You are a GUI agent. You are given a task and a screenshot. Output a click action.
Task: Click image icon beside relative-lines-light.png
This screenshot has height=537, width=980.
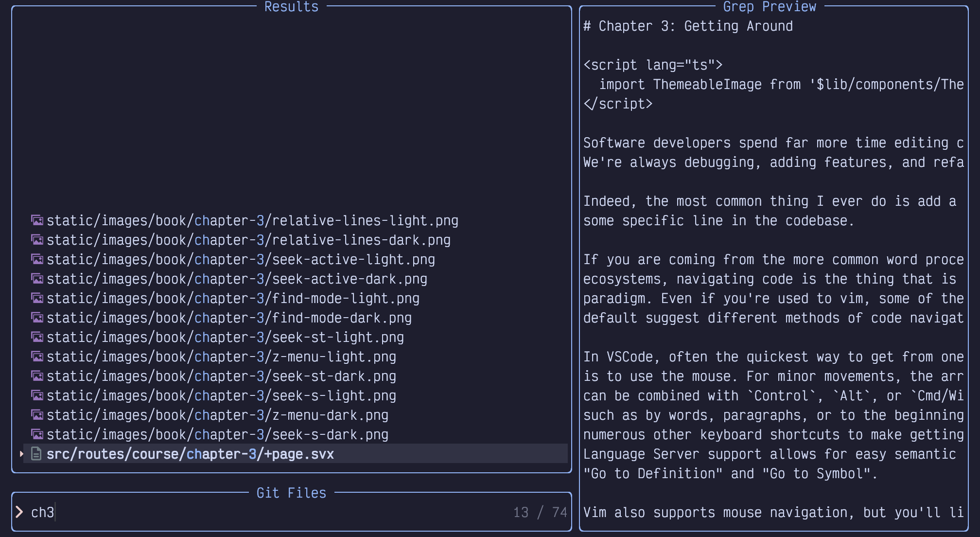click(37, 220)
